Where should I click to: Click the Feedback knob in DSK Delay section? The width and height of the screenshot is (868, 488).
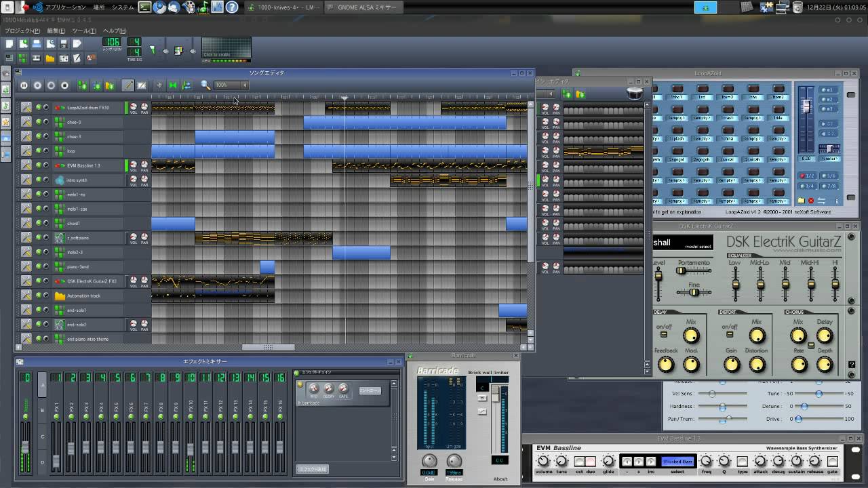pos(666,365)
